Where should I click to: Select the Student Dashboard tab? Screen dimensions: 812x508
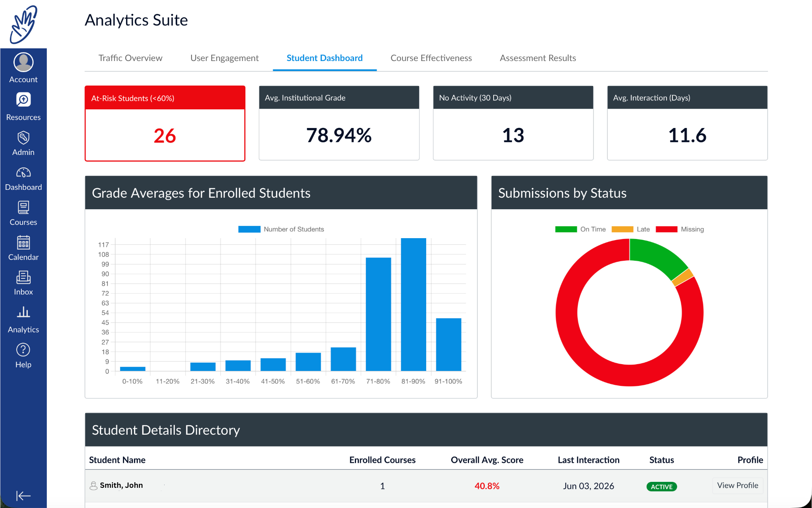click(x=325, y=58)
